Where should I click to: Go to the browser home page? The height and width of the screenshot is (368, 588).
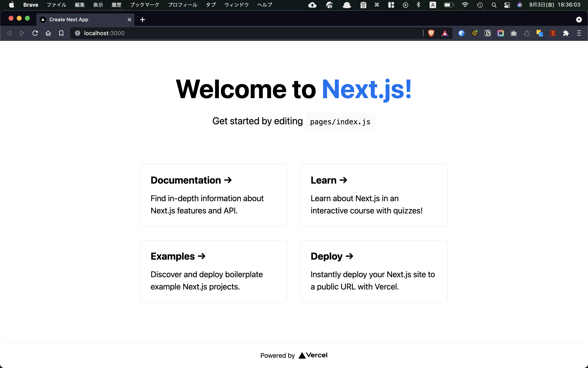(x=48, y=33)
